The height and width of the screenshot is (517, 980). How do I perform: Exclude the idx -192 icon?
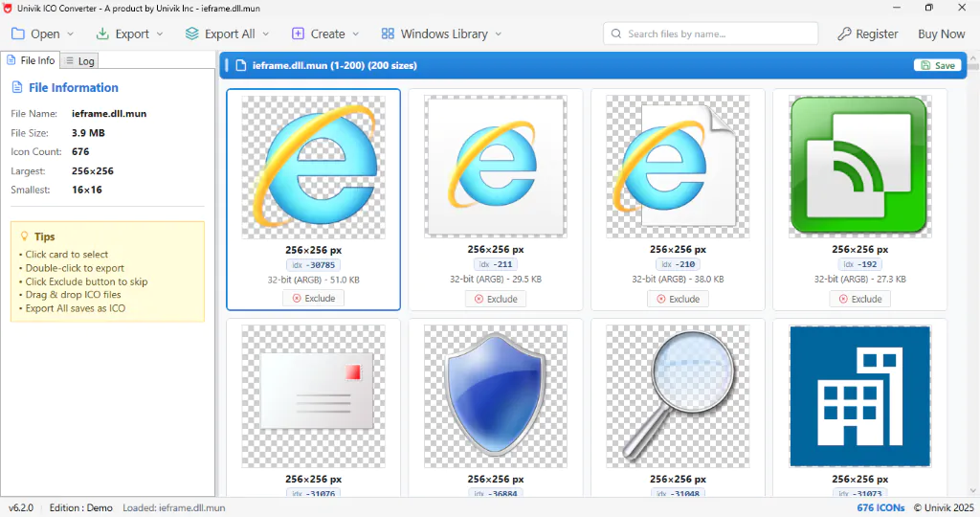point(860,299)
